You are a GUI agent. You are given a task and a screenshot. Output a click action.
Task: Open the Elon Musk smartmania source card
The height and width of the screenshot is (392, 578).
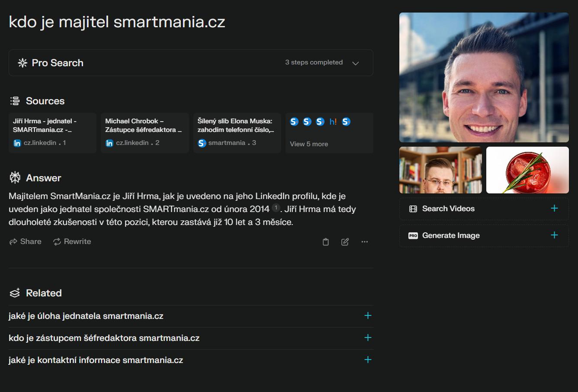237,133
